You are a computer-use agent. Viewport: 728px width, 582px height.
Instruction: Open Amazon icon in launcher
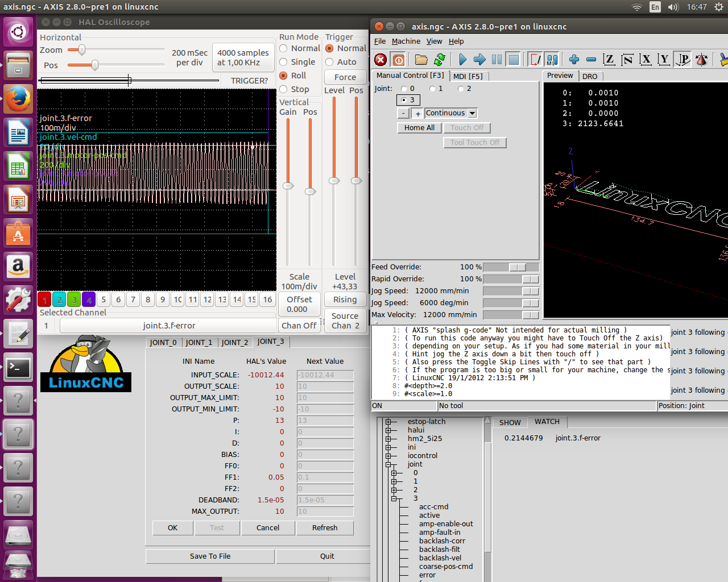point(18,267)
